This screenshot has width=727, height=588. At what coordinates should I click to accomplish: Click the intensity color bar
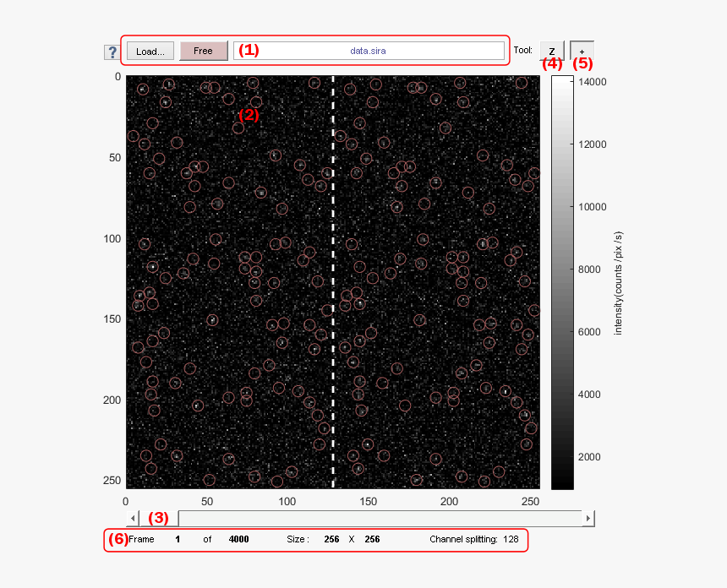coord(562,283)
